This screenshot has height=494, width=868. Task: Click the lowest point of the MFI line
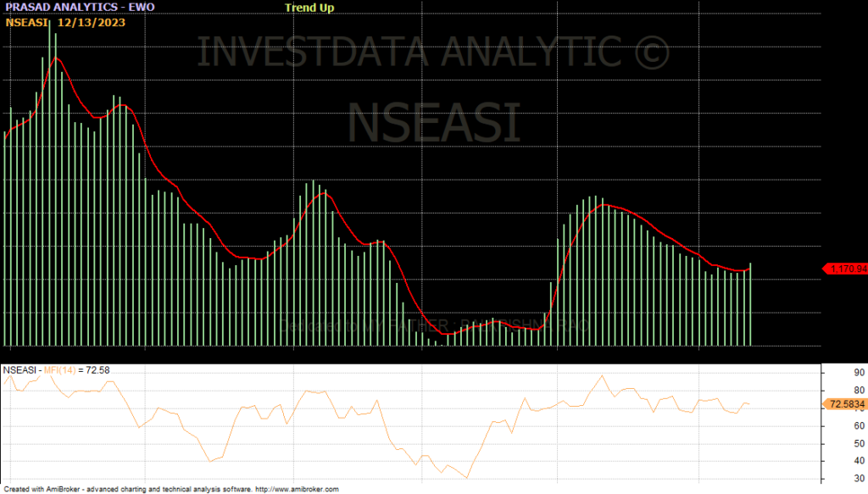pyautogui.click(x=467, y=478)
